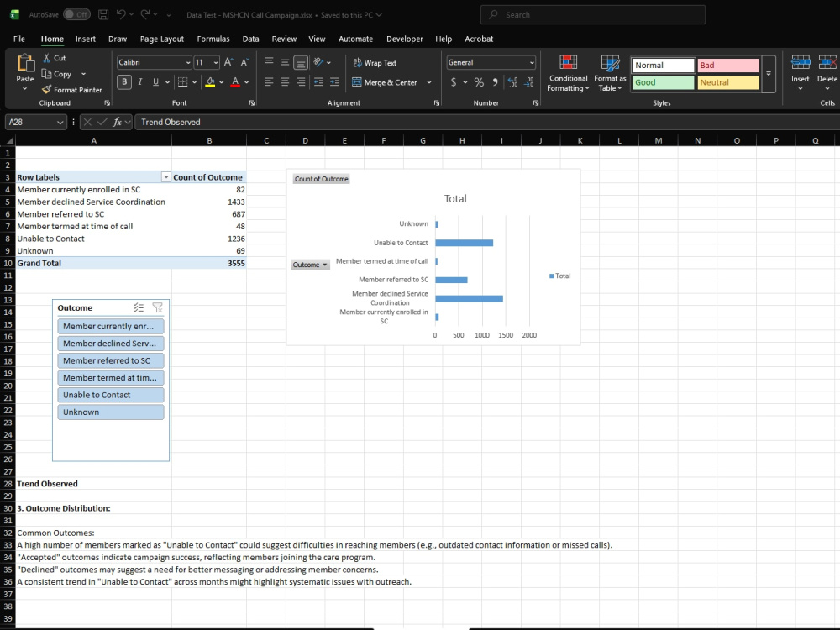Click the Insert Function fx icon

[118, 122]
